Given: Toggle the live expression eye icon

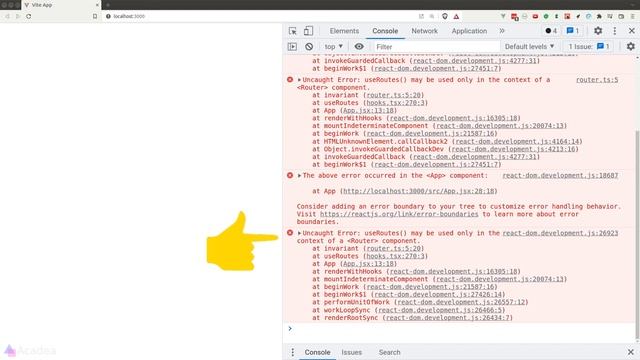Looking at the screenshot, I should [x=359, y=47].
